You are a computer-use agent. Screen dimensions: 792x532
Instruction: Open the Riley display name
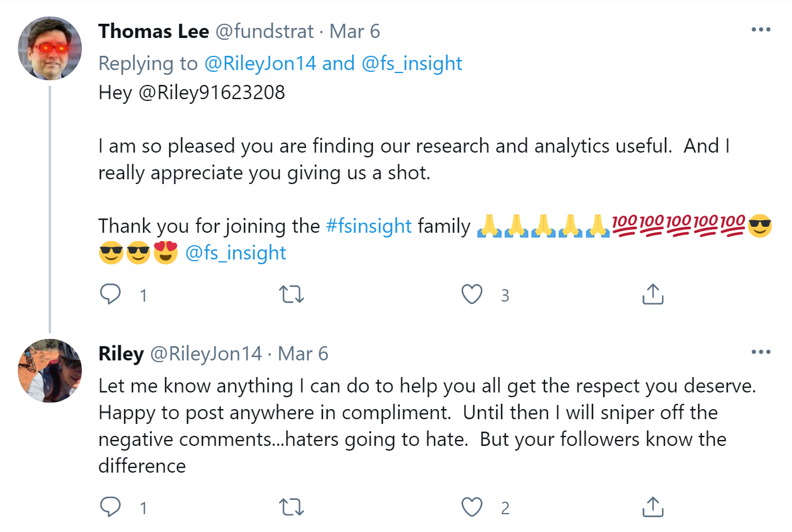pyautogui.click(x=121, y=354)
